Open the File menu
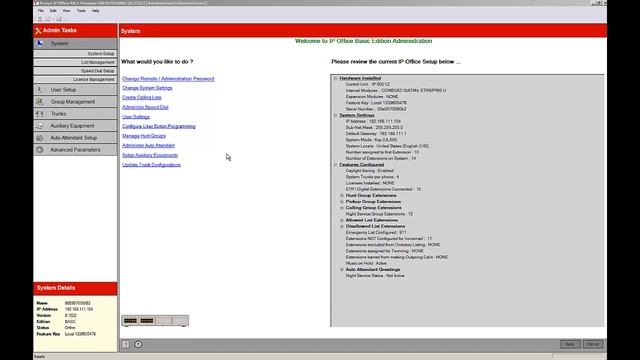Image resolution: width=640 pixels, height=360 pixels. [41, 11]
